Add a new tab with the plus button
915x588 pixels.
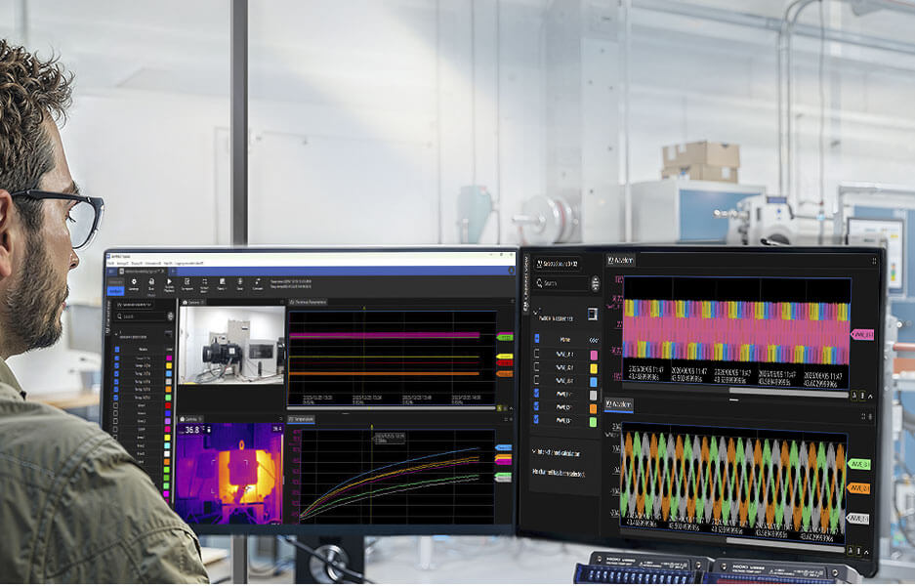click(172, 272)
